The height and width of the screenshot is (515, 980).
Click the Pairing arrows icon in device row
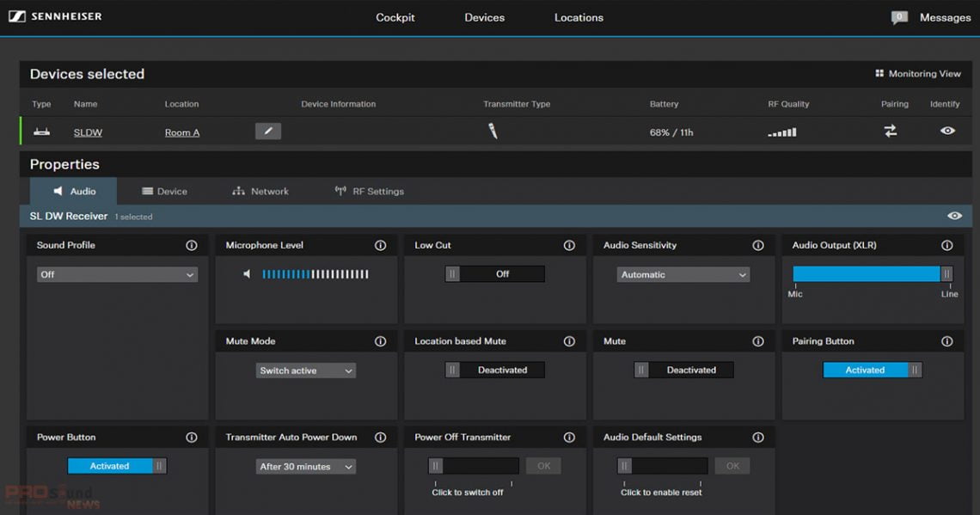point(890,132)
